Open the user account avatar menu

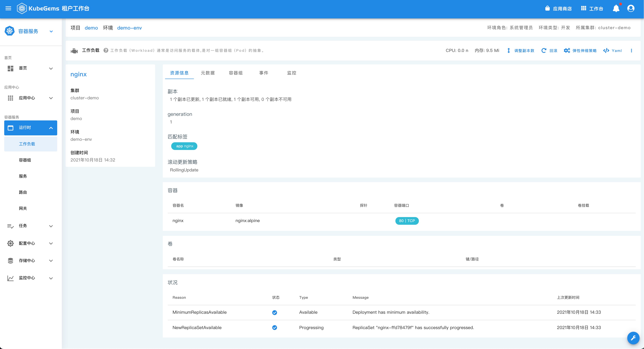pos(631,8)
